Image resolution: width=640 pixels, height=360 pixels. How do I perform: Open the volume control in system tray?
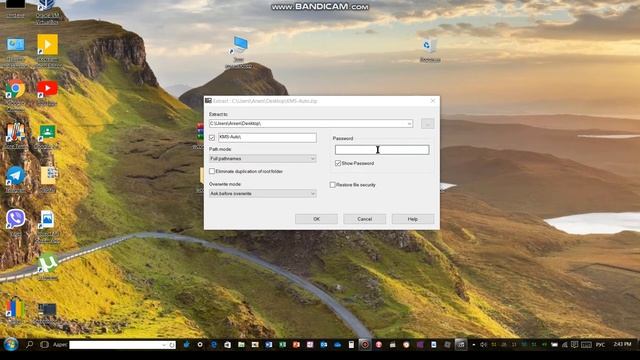(484, 344)
